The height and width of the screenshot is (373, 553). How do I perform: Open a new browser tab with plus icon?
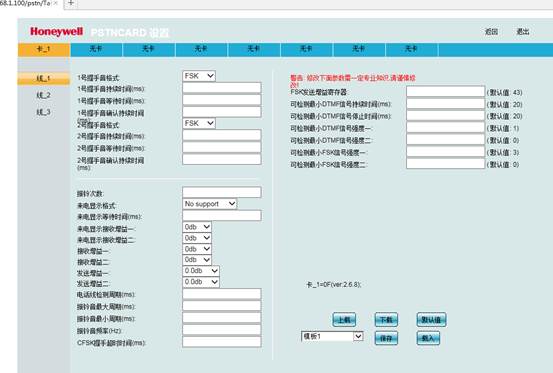coord(71,3)
